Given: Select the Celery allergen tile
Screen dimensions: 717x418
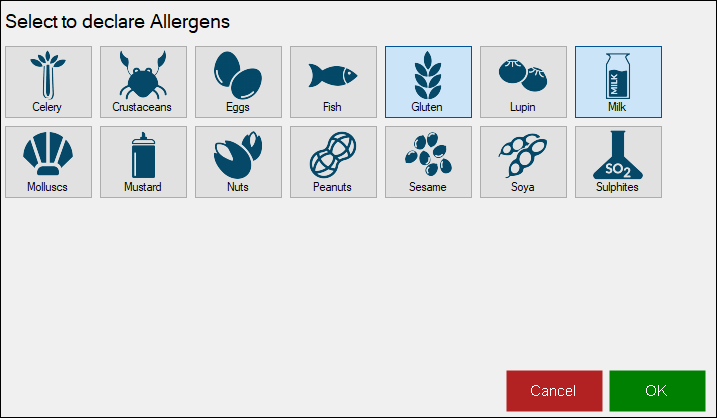Looking at the screenshot, I should (48, 82).
